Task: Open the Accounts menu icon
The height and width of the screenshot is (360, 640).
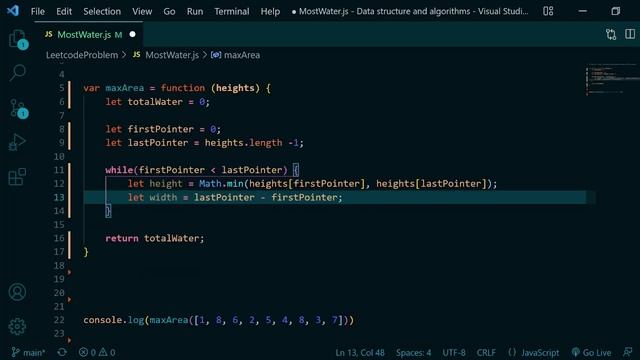Action: tap(17, 292)
